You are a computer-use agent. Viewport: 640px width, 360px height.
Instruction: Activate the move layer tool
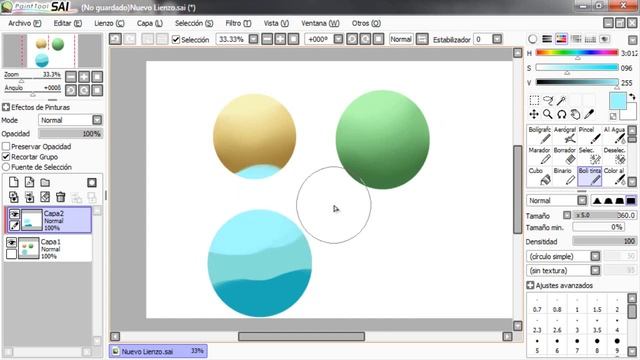[534, 114]
